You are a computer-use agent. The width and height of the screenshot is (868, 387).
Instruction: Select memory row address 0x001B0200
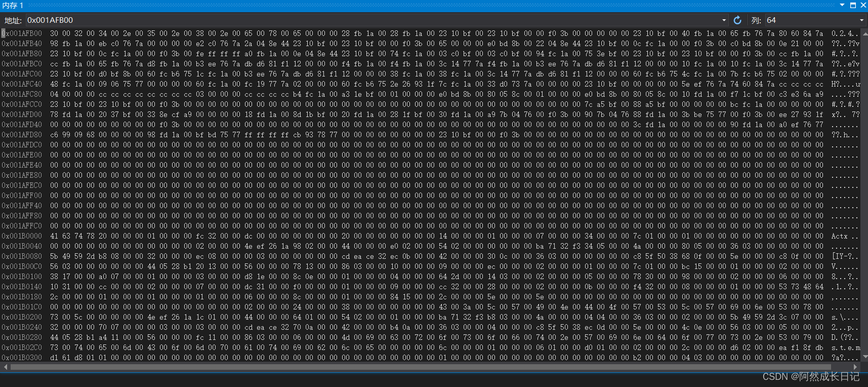tap(22, 317)
